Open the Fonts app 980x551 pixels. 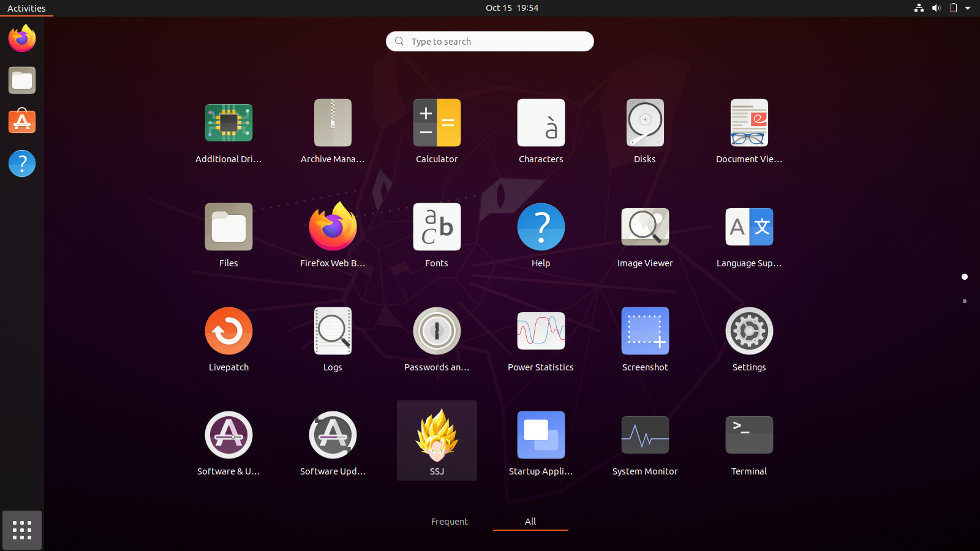(x=437, y=236)
